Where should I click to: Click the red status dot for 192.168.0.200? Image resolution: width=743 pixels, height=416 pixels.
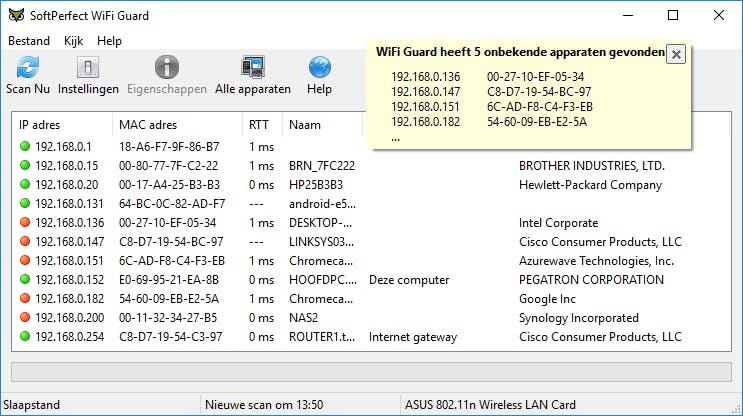coord(25,318)
